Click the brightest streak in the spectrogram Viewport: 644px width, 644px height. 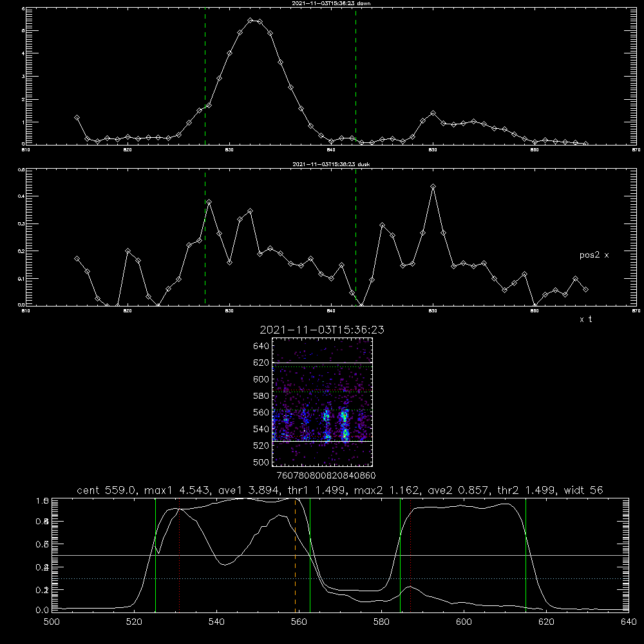(345, 423)
